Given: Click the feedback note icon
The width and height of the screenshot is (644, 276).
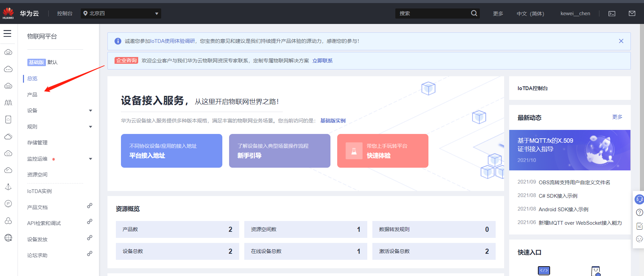Looking at the screenshot, I should tap(639, 226).
